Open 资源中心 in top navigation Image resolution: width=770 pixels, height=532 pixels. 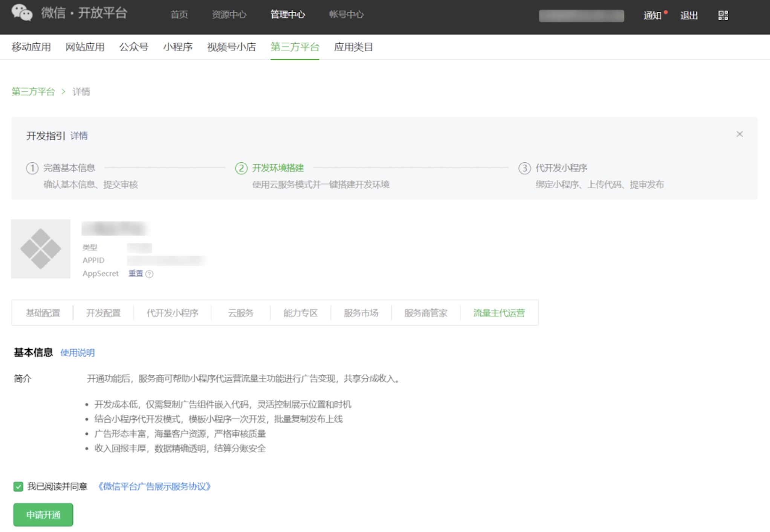229,15
